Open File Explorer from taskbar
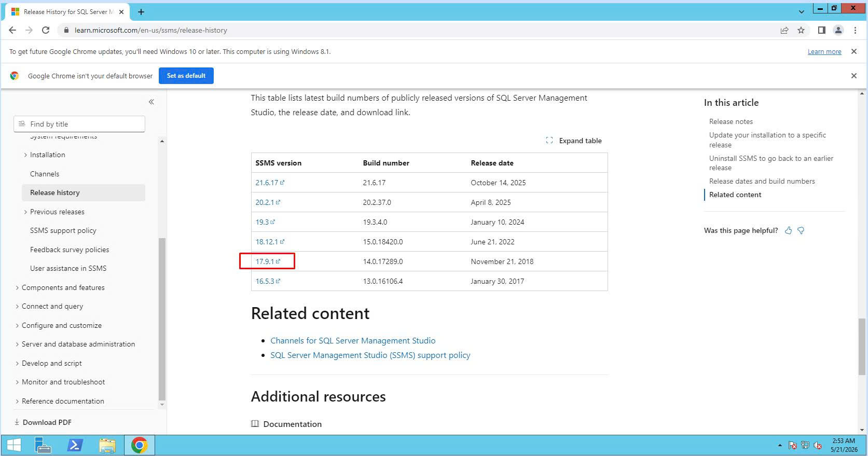Screen dimensions: 868x456 (107, 445)
